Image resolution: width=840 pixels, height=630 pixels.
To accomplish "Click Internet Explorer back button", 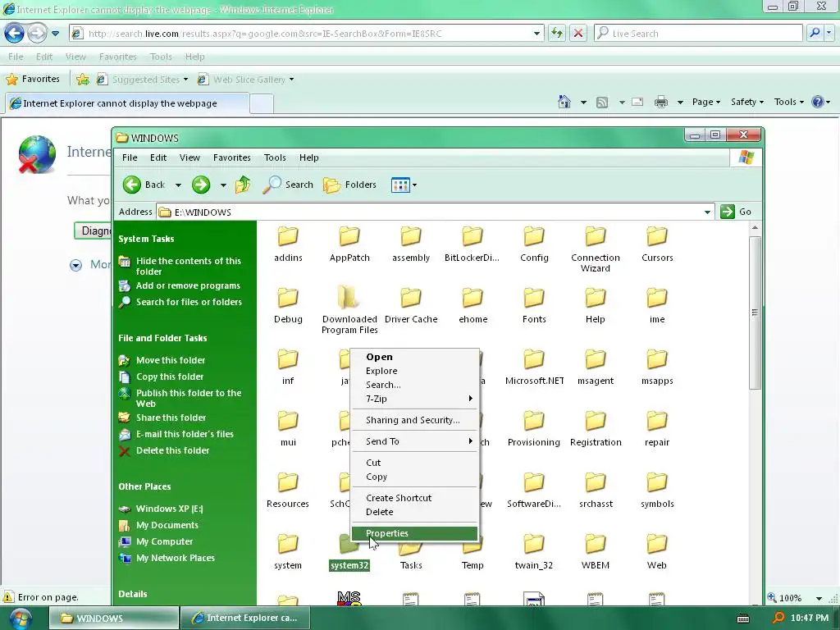I will [15, 33].
